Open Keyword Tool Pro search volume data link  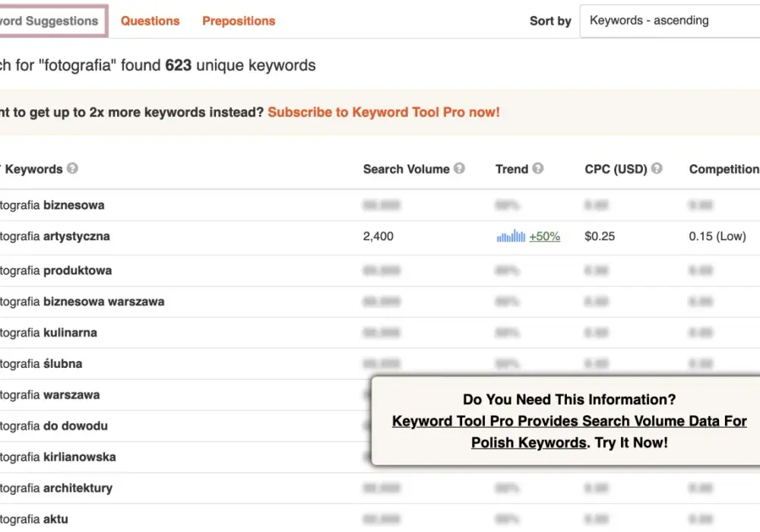pyautogui.click(x=569, y=431)
